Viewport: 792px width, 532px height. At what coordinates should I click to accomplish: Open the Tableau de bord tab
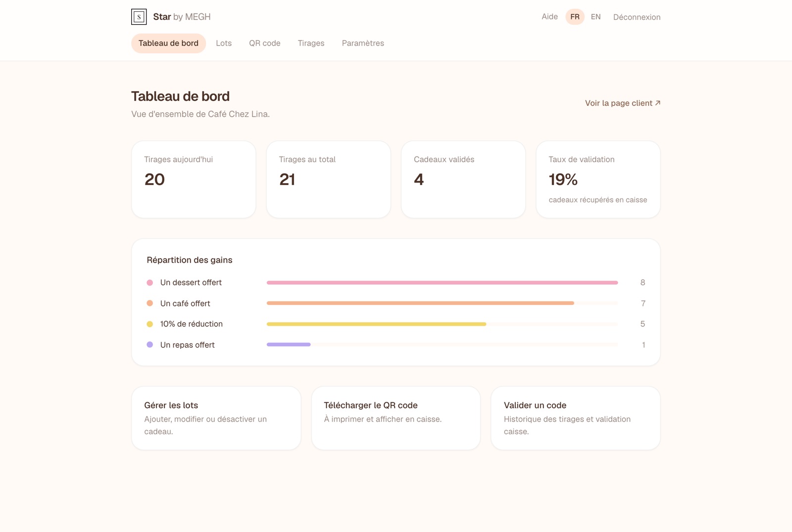(168, 43)
